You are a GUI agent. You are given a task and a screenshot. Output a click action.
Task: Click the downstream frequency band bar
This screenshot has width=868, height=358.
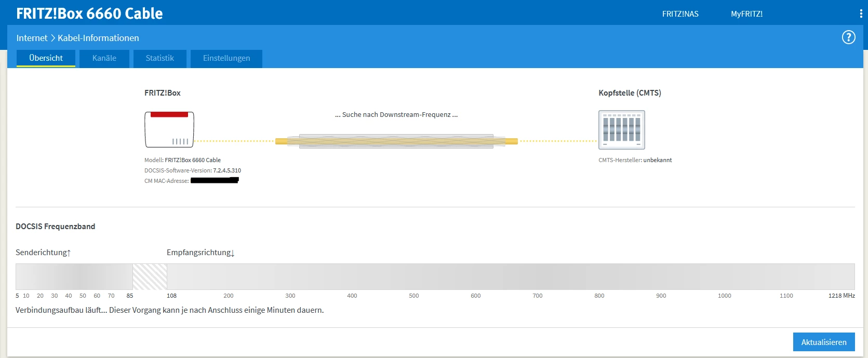click(511, 276)
